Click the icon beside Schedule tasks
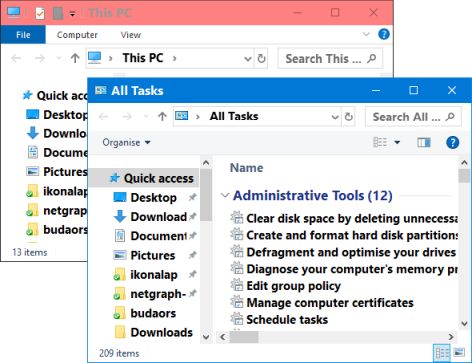The image size is (472, 363). point(237,319)
